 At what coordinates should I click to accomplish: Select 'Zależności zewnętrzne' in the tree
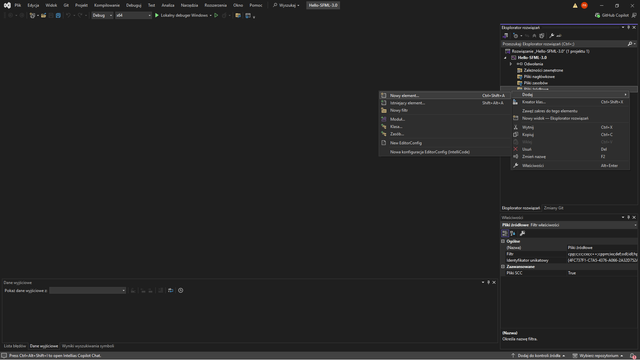coord(543,70)
